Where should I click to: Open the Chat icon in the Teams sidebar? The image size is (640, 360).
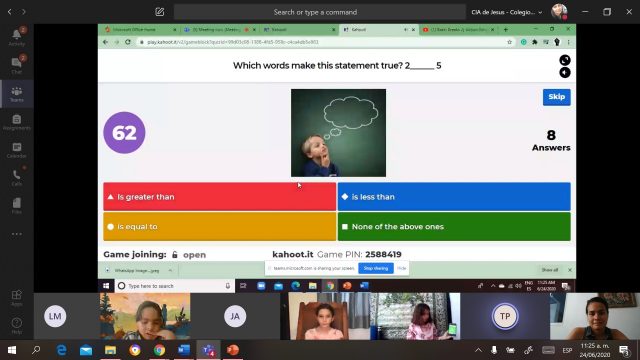[x=17, y=65]
